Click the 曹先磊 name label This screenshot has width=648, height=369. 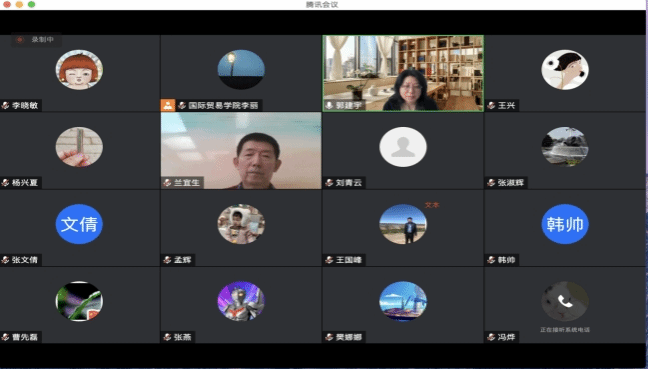pyautogui.click(x=25, y=337)
